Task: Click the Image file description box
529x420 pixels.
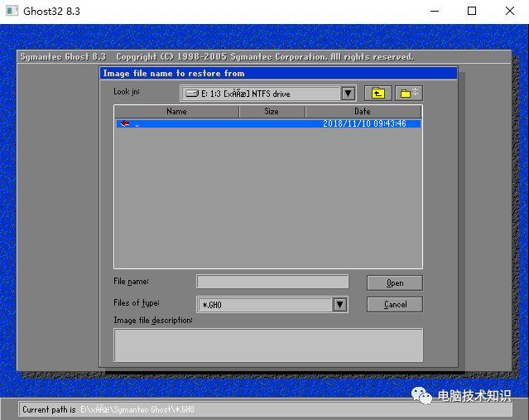Action: coord(268,345)
